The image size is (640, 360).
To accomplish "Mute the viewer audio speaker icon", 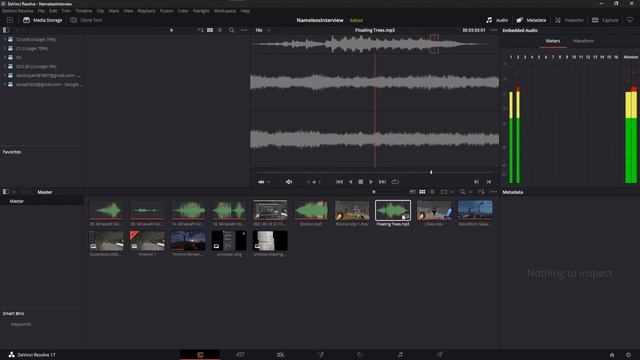I will click(x=289, y=182).
